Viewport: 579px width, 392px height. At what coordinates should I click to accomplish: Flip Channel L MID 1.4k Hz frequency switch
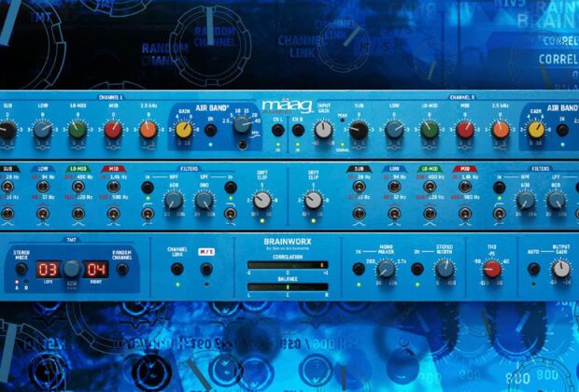pyautogui.click(x=113, y=187)
